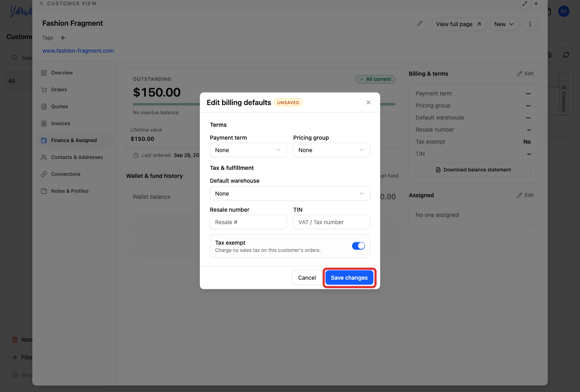Open the Orders section

click(x=75, y=90)
